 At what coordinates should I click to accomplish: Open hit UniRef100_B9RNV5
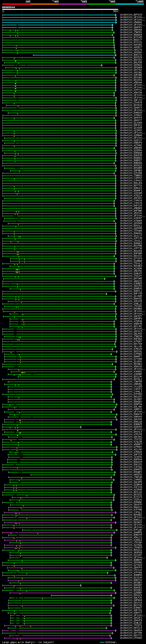pos(131,424)
